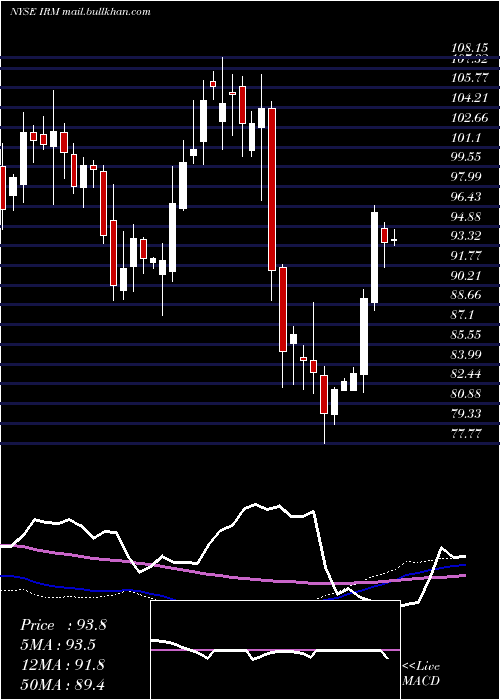Click the 80.88 price axis label
This screenshot has height=700, width=500.
tap(467, 394)
